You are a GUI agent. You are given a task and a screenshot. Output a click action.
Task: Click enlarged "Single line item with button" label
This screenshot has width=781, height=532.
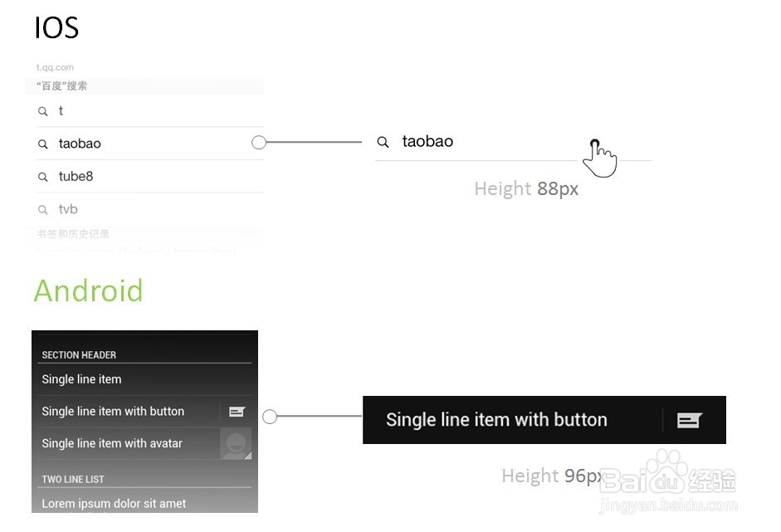tap(496, 420)
